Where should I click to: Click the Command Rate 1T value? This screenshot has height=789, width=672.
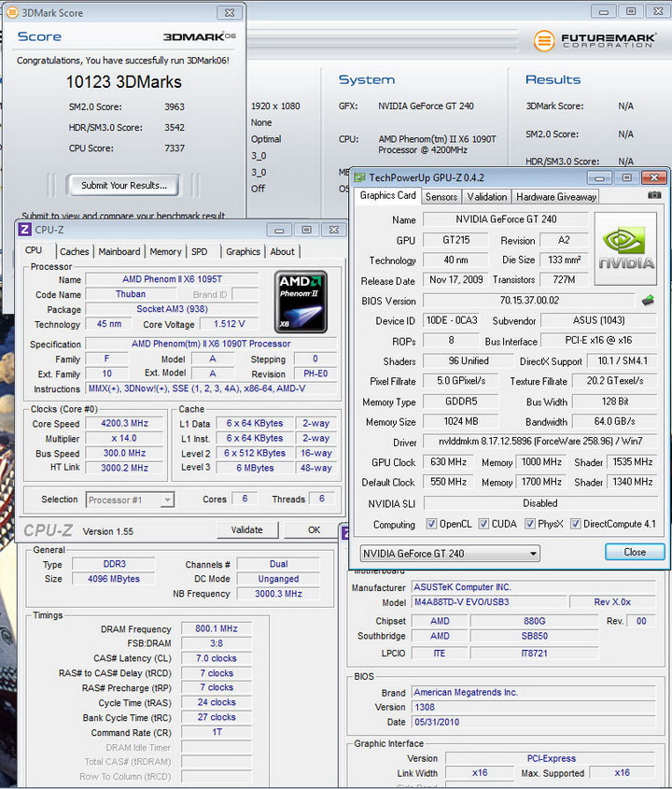(x=217, y=732)
